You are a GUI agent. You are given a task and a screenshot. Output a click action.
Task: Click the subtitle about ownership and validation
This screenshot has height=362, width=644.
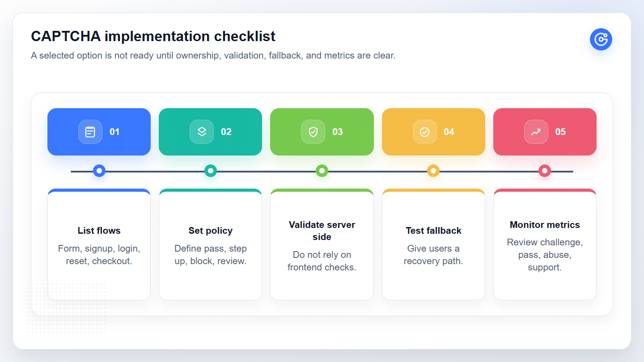[x=213, y=56]
